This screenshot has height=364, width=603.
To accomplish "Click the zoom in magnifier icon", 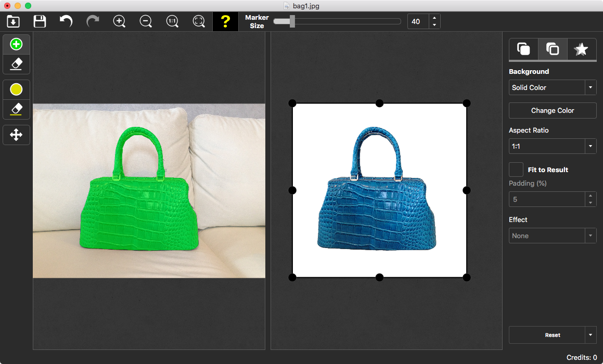I will pyautogui.click(x=119, y=21).
